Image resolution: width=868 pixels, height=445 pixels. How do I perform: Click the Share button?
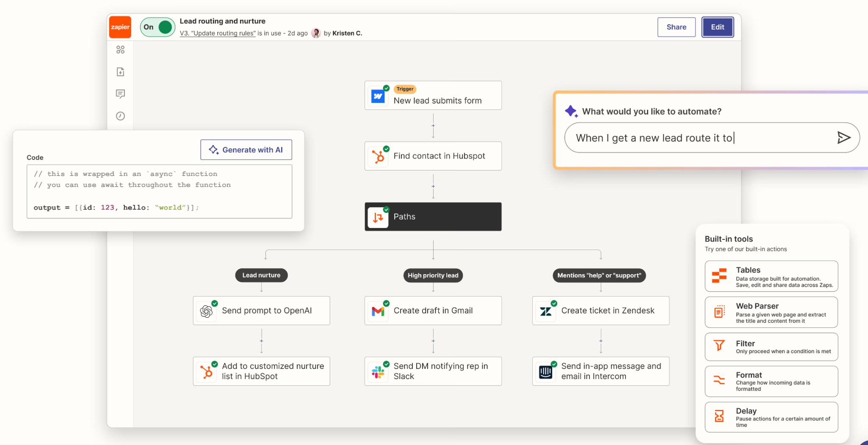676,27
